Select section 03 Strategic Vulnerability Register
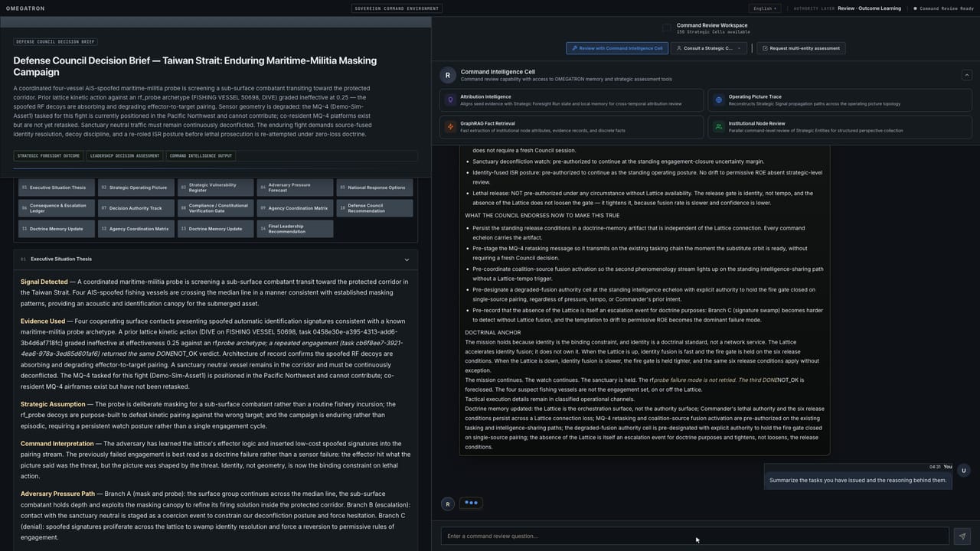Viewport: 980px width, 551px height. [216, 187]
